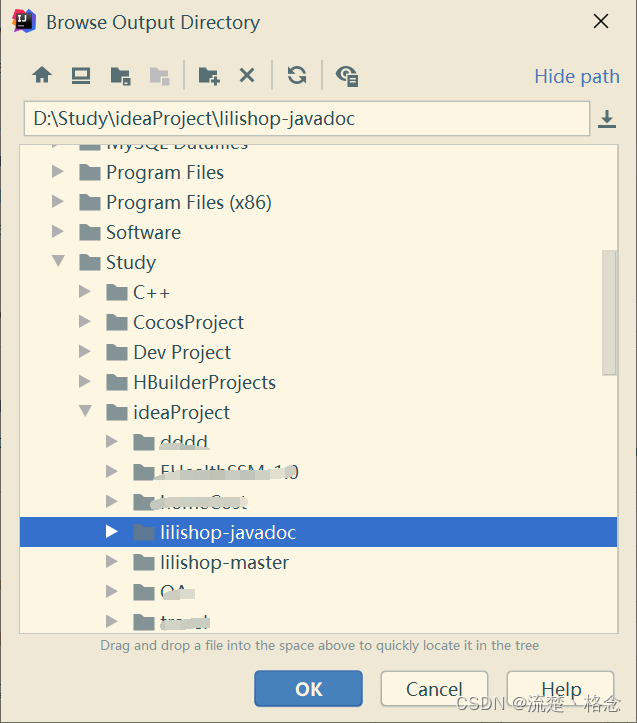Select the CocosProject folder

[188, 322]
